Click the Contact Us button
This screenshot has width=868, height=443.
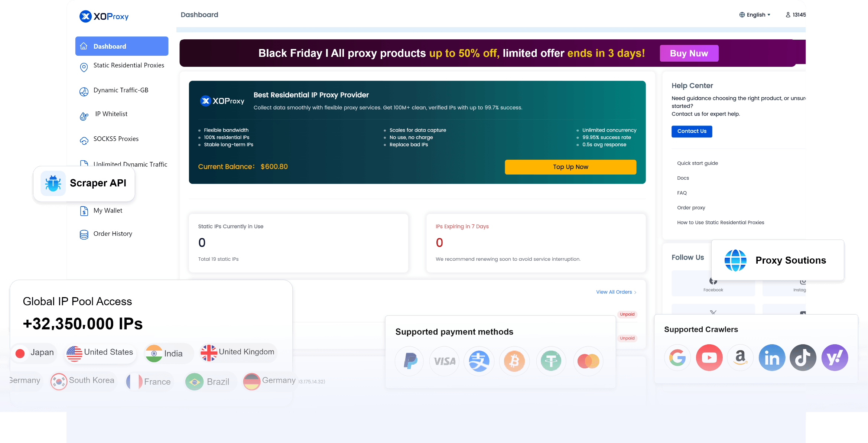click(x=692, y=131)
